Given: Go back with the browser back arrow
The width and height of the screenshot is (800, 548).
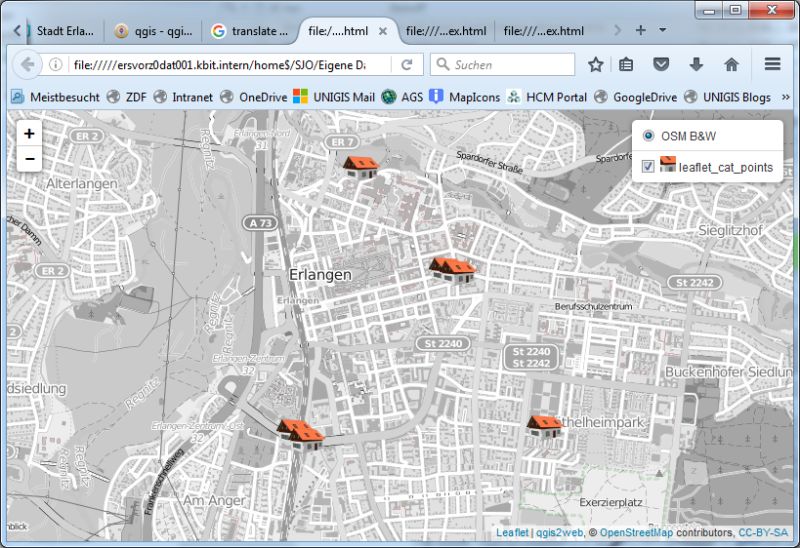Looking at the screenshot, I should pyautogui.click(x=27, y=65).
